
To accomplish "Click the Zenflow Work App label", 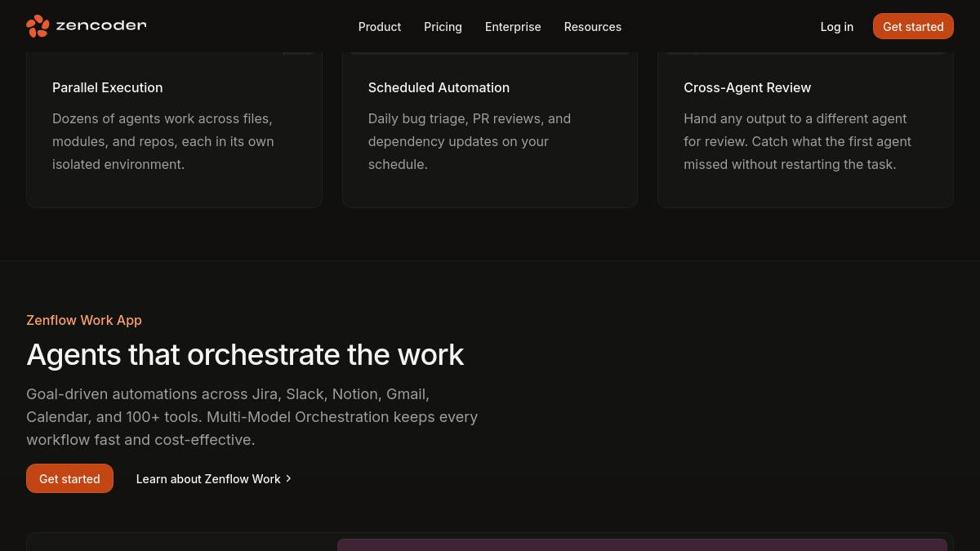I will pyautogui.click(x=84, y=320).
